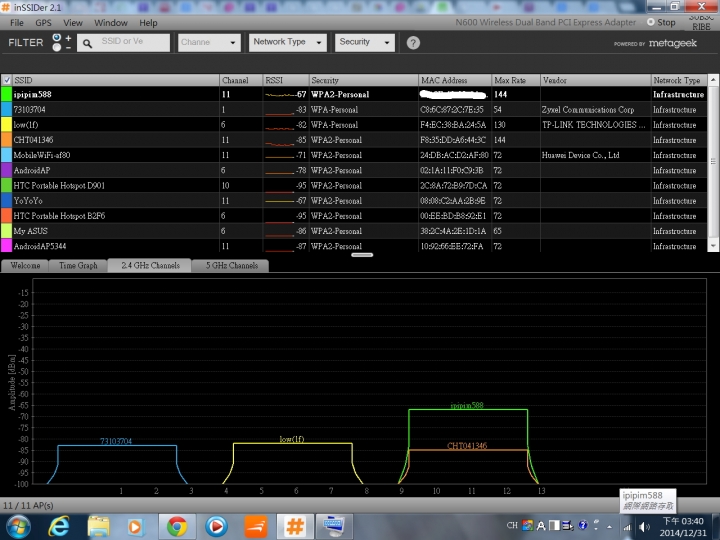Click the blue help tray icon
The height and width of the screenshot is (540, 720).
click(x=583, y=525)
